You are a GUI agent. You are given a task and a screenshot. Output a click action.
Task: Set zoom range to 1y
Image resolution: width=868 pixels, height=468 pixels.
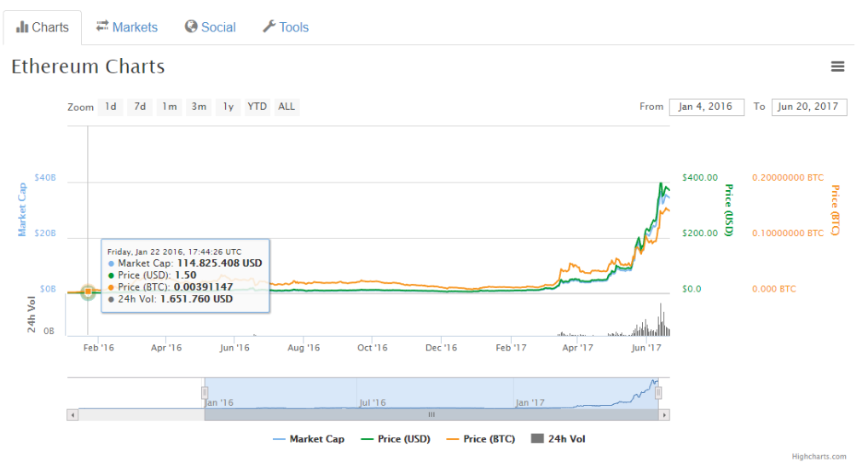[x=228, y=107]
